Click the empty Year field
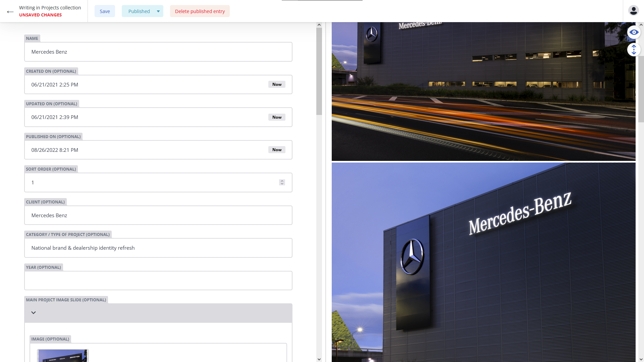644x362 pixels. (x=158, y=281)
